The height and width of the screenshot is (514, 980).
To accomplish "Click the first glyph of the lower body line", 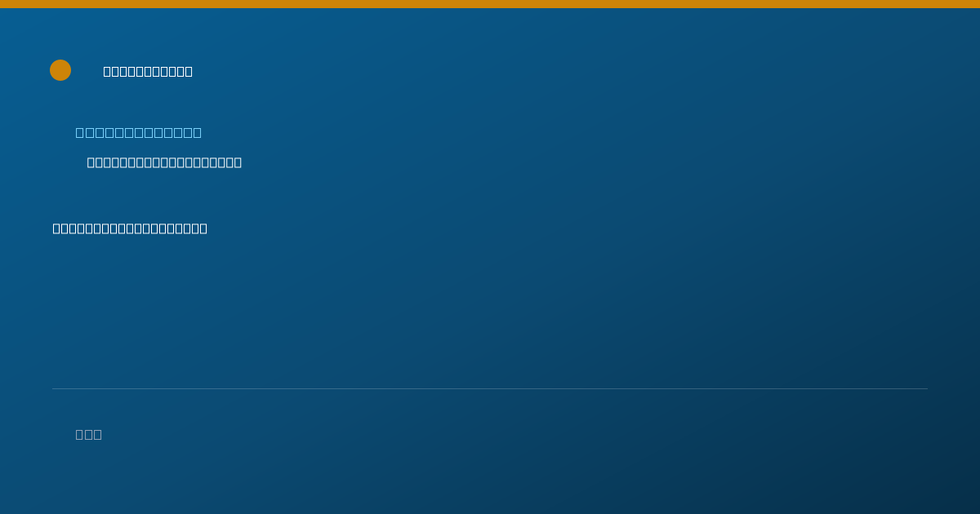I will point(57,228).
